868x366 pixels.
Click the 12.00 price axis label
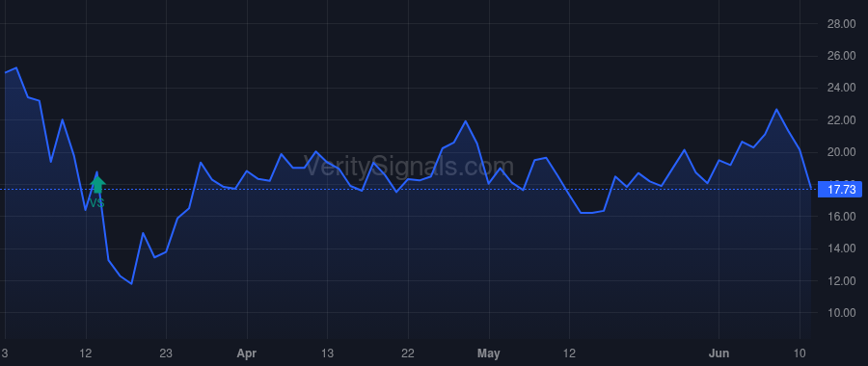[x=841, y=281]
